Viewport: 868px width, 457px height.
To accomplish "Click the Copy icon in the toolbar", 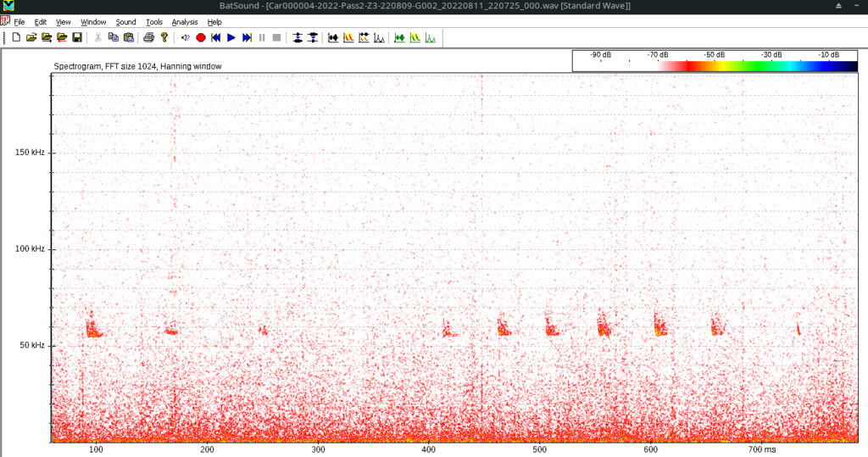I will pyautogui.click(x=114, y=38).
